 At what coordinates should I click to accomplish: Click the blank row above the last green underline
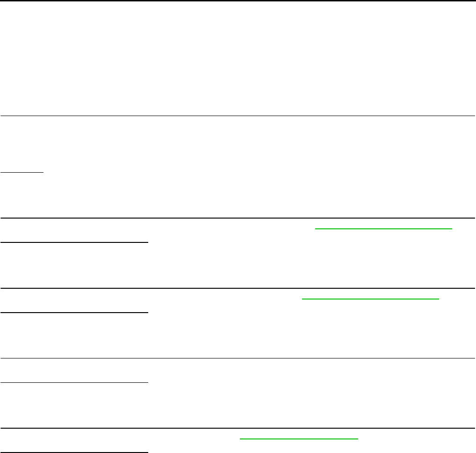(x=238, y=405)
